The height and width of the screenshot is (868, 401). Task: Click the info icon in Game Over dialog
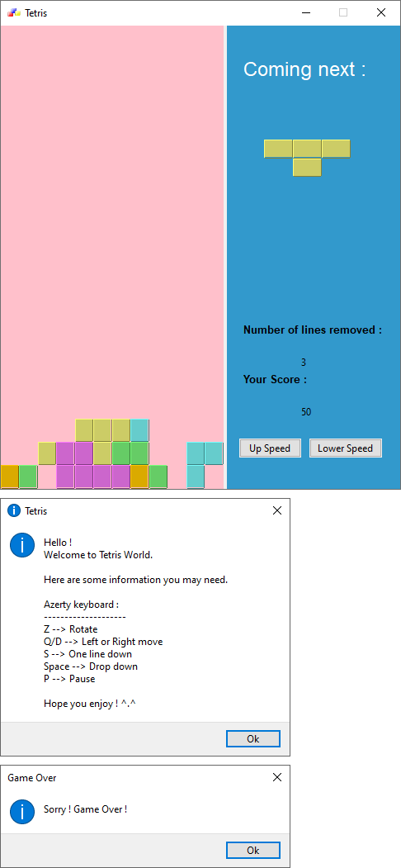click(x=22, y=812)
